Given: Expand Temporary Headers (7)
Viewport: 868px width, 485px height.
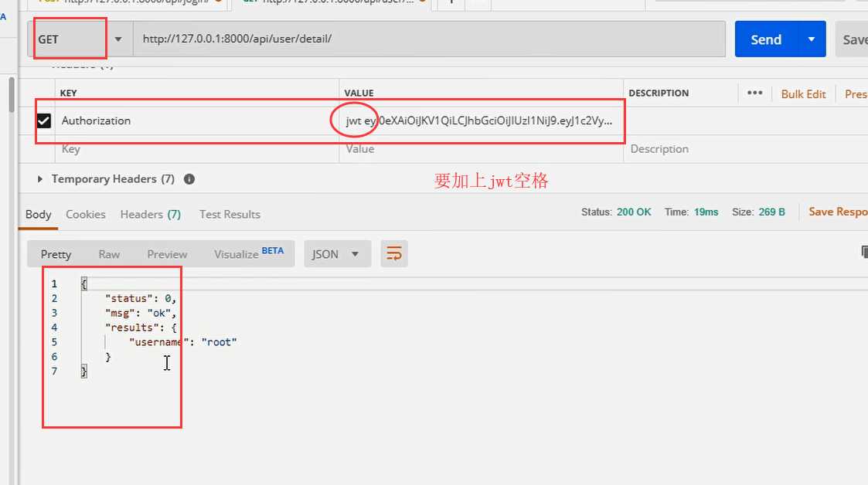Looking at the screenshot, I should (x=40, y=178).
